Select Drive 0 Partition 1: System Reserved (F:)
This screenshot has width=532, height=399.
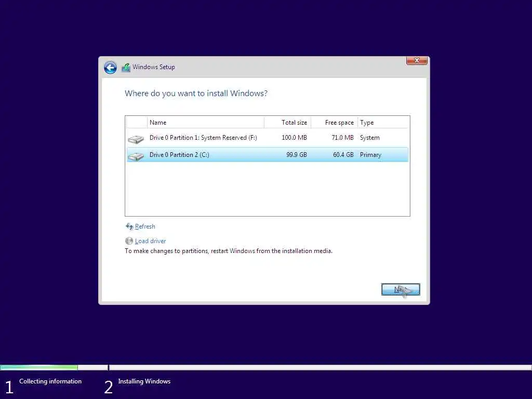pyautogui.click(x=268, y=138)
